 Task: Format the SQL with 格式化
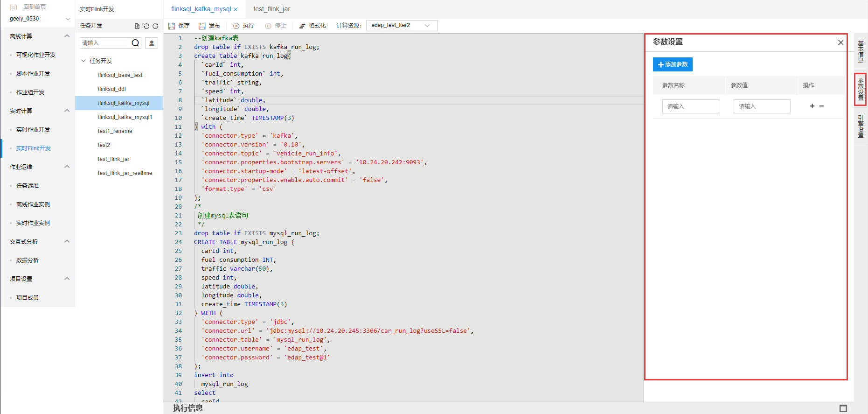(x=312, y=26)
